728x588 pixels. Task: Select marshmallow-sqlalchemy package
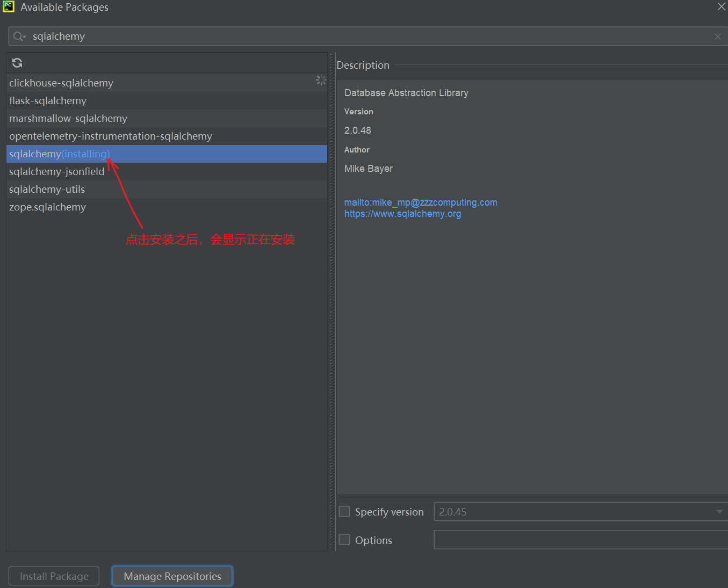(167, 118)
